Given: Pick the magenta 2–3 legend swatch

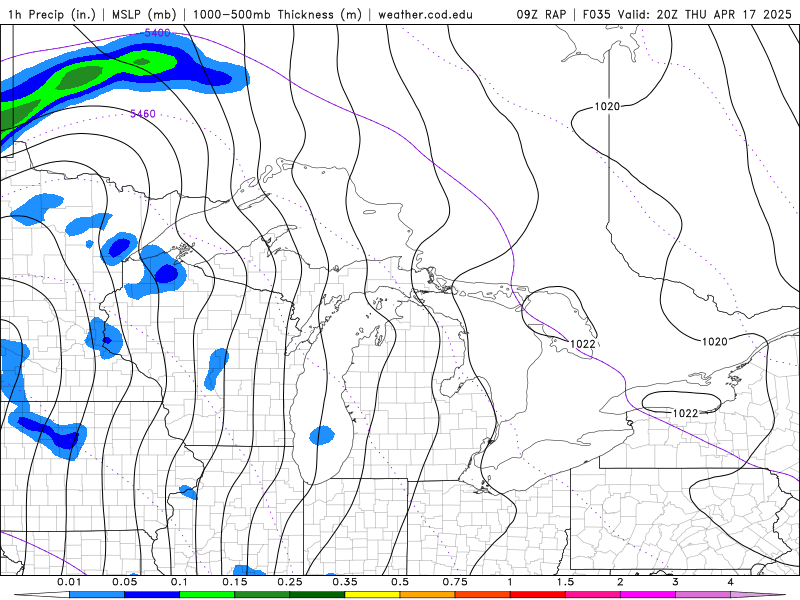Looking at the screenshot, I should tap(648, 595).
